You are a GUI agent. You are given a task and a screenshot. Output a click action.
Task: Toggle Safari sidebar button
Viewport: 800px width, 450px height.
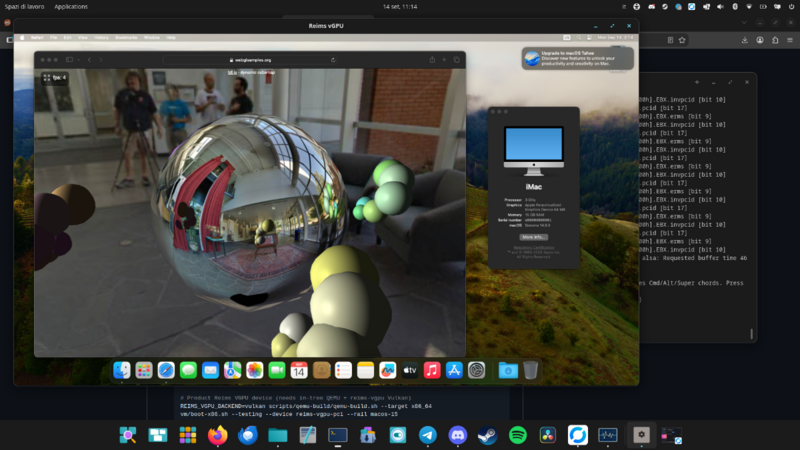(x=69, y=60)
